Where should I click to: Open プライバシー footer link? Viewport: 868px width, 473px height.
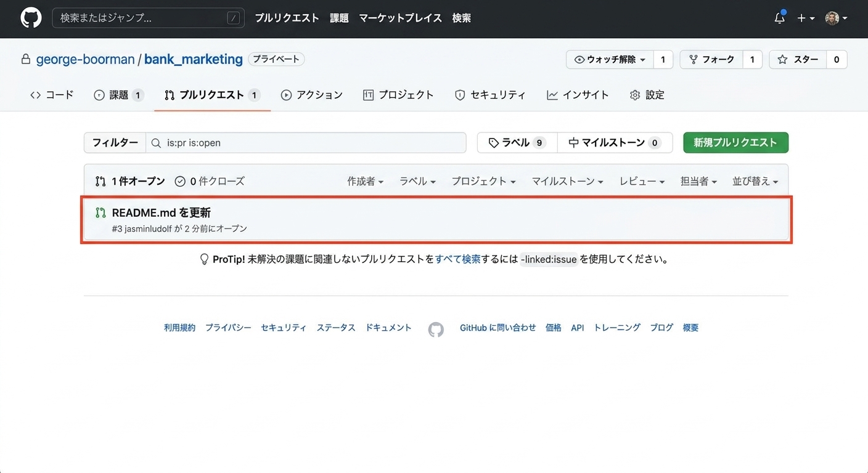click(x=228, y=328)
